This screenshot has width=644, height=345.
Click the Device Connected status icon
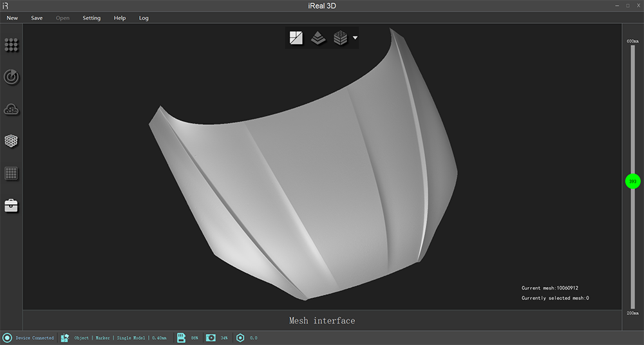pyautogui.click(x=8, y=338)
